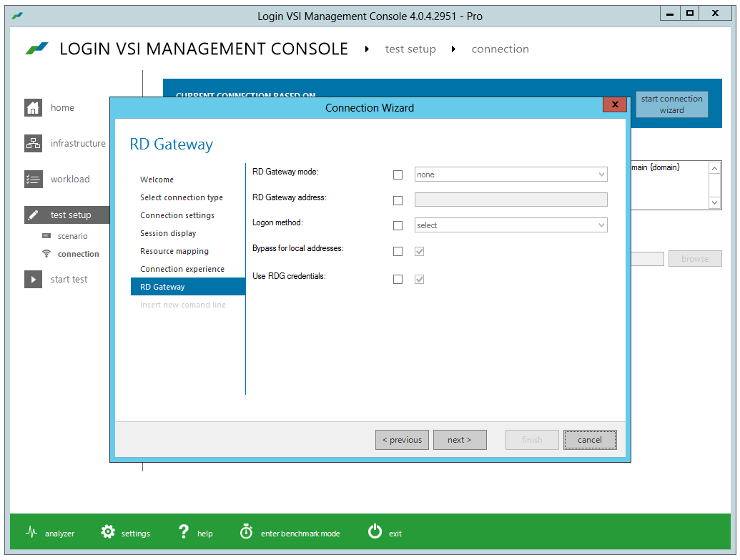740x560 pixels.
Task: Go to Session display step
Action: 168,233
